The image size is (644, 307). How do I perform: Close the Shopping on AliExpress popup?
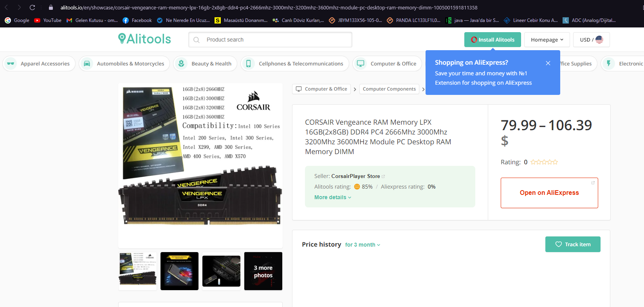click(548, 63)
